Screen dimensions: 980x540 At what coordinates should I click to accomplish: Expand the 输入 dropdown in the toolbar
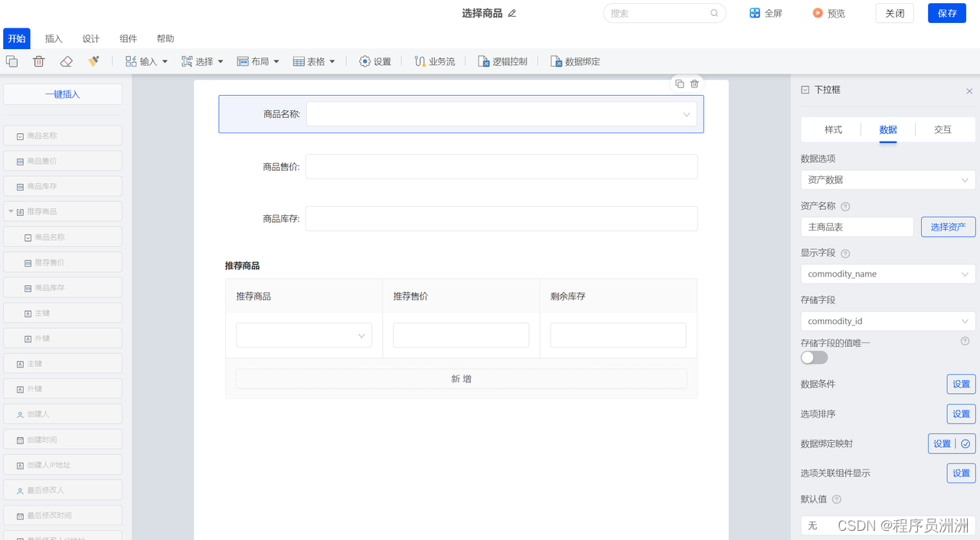click(x=164, y=61)
